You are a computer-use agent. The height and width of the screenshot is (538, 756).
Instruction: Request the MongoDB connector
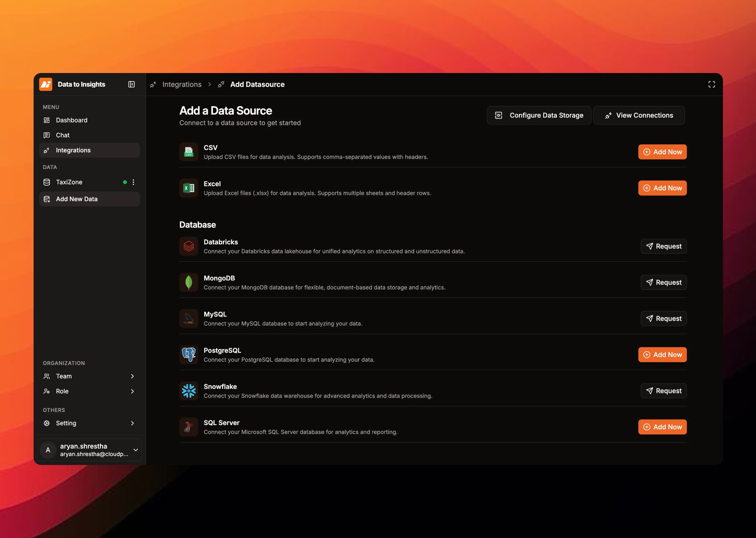[x=664, y=282]
